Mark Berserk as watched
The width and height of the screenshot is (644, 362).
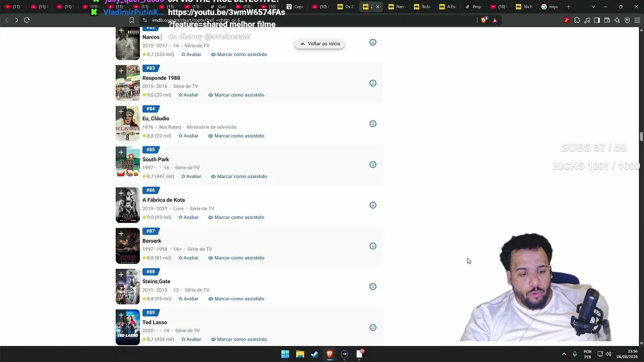click(236, 258)
